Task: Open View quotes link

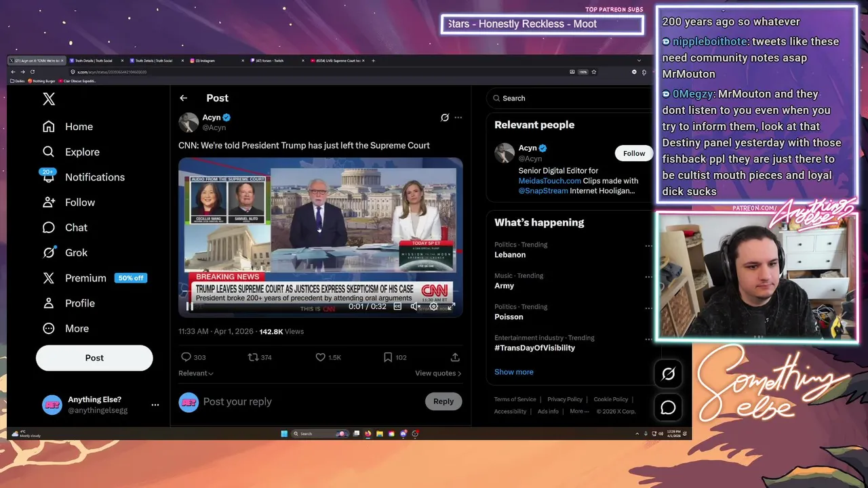Action: 438,373
